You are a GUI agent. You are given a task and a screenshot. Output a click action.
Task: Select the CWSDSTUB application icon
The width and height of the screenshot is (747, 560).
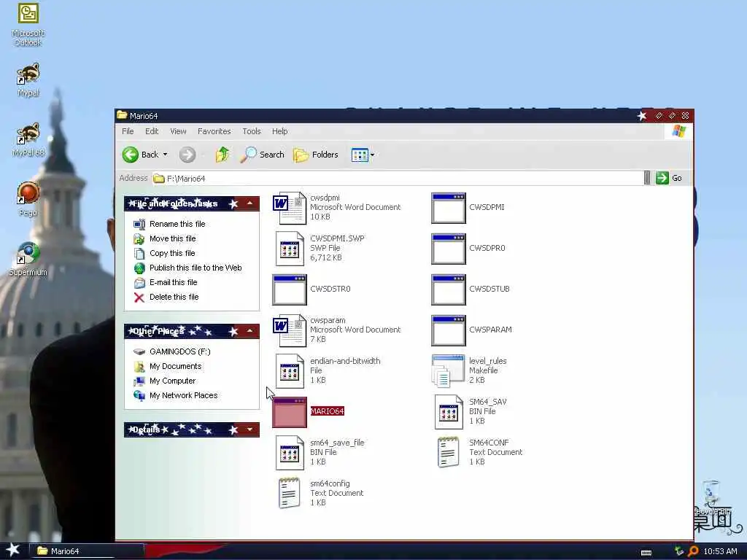click(x=449, y=289)
